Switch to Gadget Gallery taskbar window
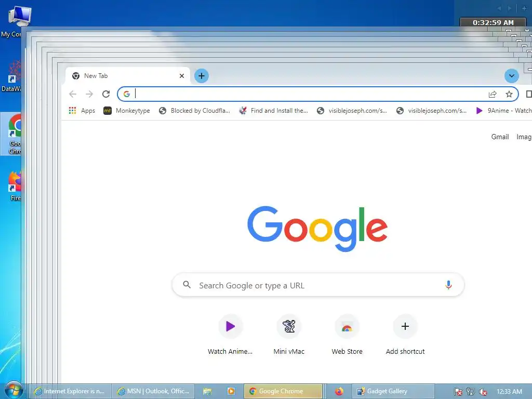 (393, 391)
